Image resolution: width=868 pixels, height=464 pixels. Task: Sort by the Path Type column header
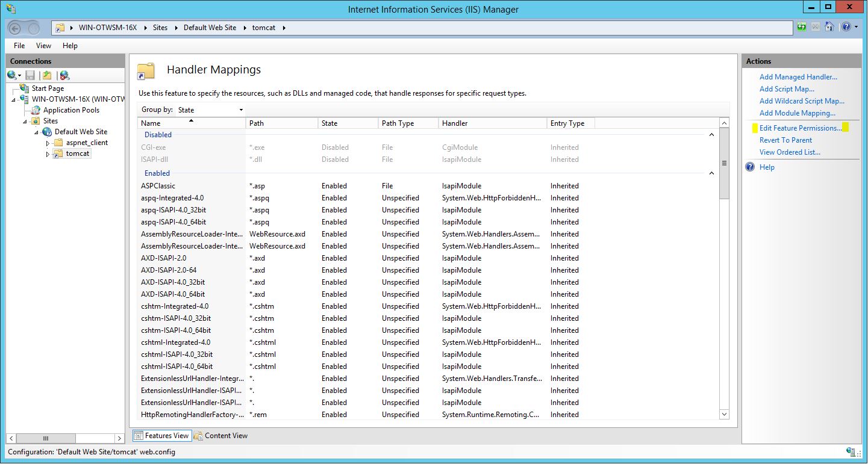[x=408, y=123]
